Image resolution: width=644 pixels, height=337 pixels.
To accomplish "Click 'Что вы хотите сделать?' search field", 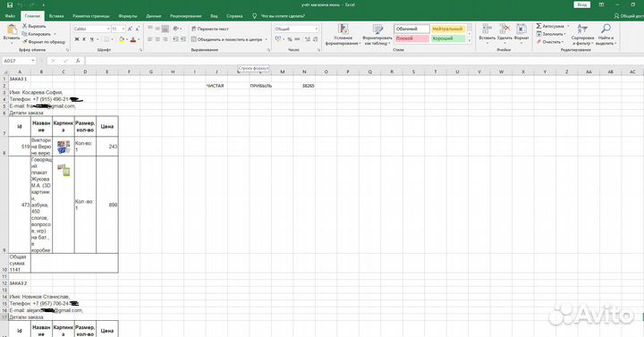I will click(283, 16).
